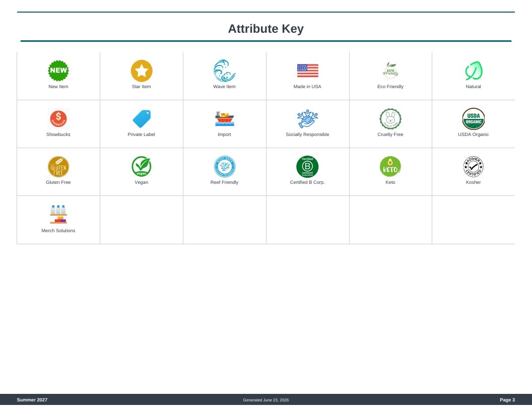Select the Eco Friendly leaf icon
532x411 pixels.
[x=390, y=71]
